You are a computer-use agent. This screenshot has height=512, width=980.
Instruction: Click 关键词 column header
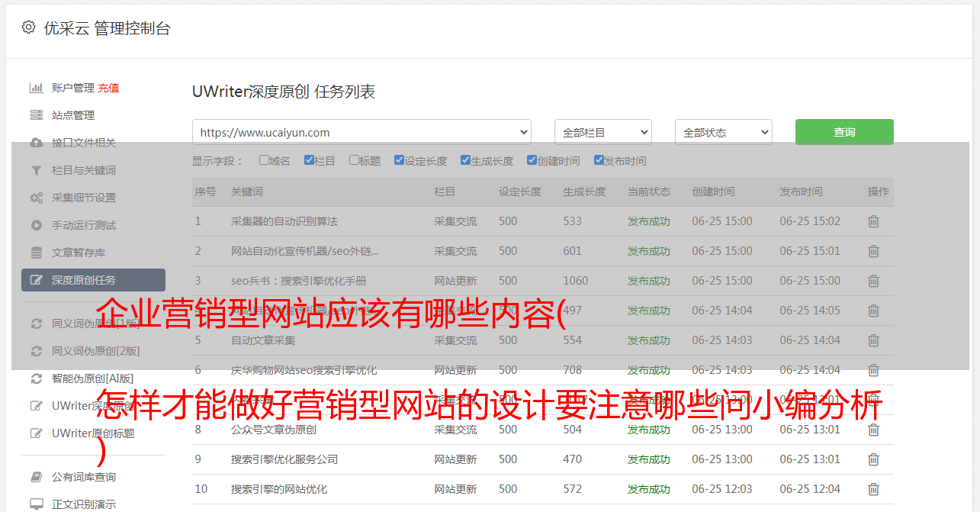pyautogui.click(x=247, y=192)
